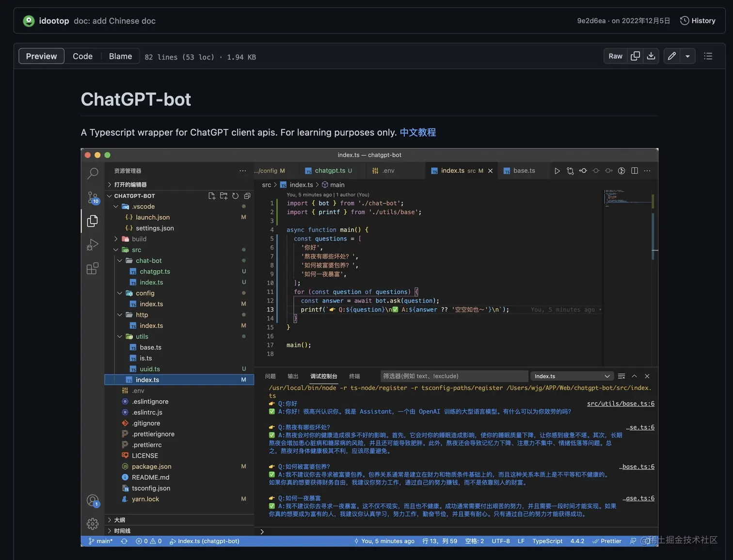This screenshot has width=733, height=560.
Task: Open the Index.ts dropdown in debug console
Action: (x=572, y=376)
